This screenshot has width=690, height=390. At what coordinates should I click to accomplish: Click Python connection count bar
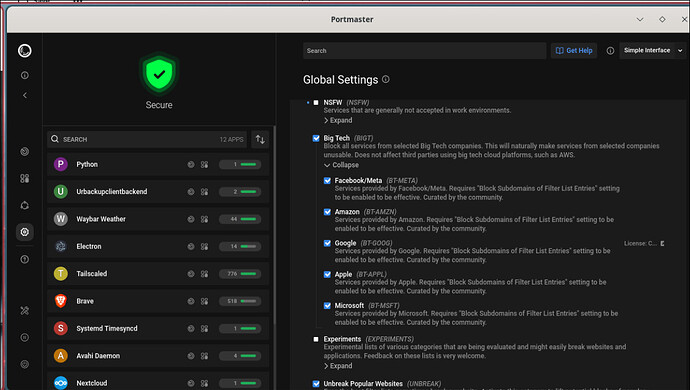240,164
